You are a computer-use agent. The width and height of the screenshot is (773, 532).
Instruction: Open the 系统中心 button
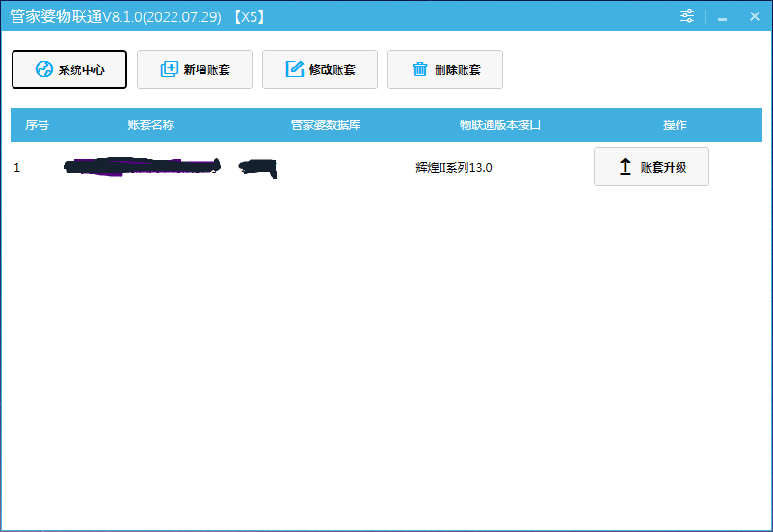click(69, 69)
